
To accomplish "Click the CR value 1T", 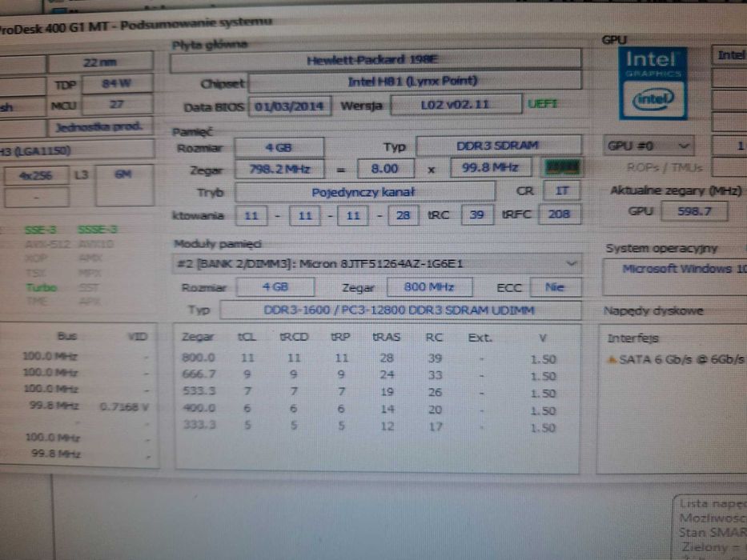I will [x=562, y=190].
